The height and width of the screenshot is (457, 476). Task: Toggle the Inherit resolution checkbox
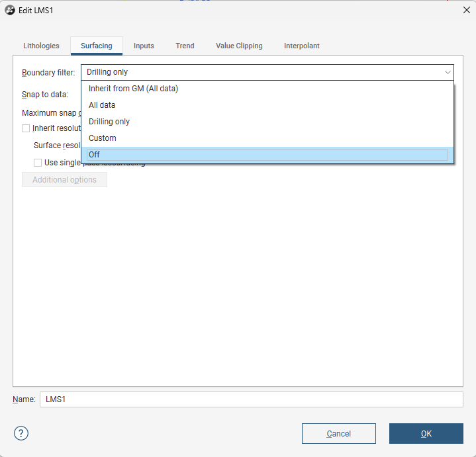pos(26,128)
